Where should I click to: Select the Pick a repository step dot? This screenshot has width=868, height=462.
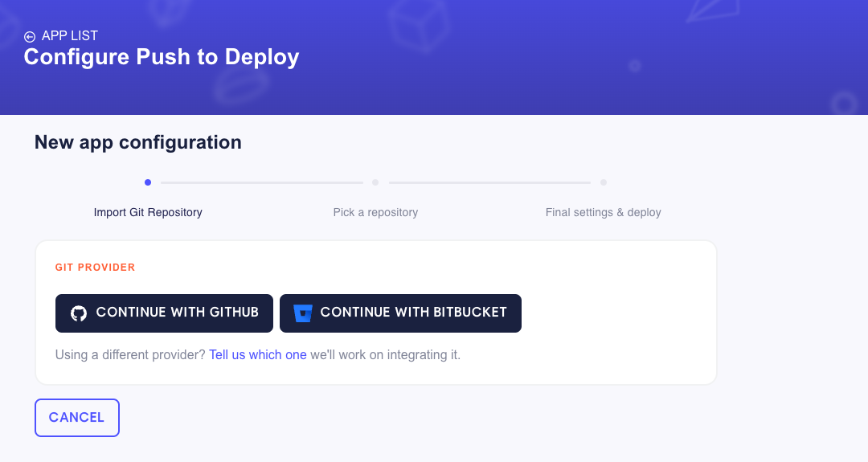click(375, 182)
